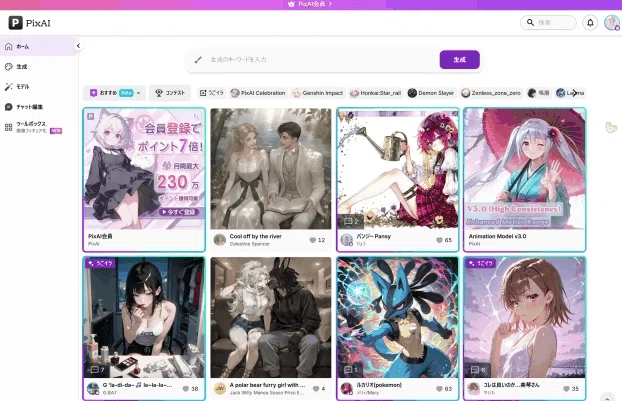Screen dimensions: 622x401
Task: Click the Animation Model v3.0 title
Action: click(497, 236)
